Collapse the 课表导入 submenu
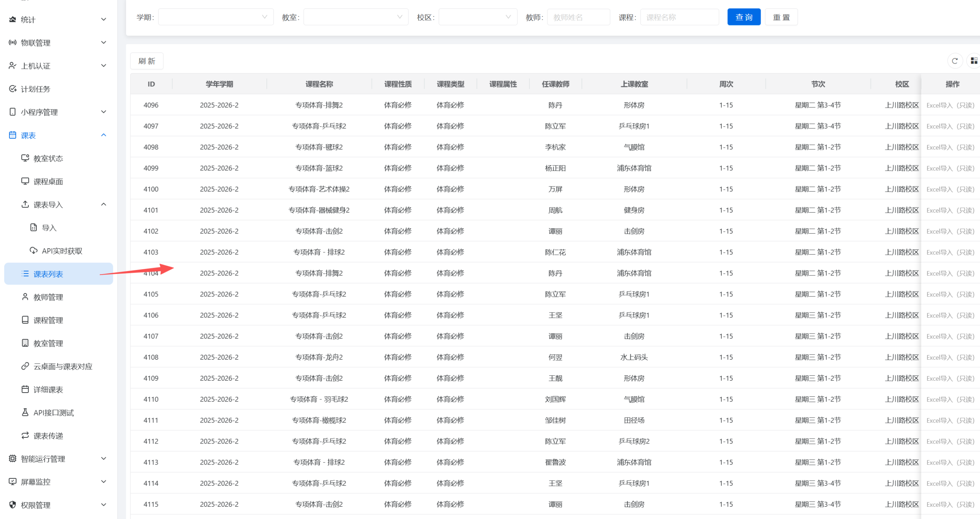980x519 pixels. (x=103, y=205)
